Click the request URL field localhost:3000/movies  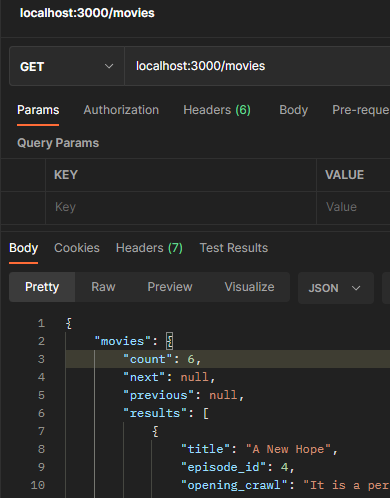click(257, 66)
